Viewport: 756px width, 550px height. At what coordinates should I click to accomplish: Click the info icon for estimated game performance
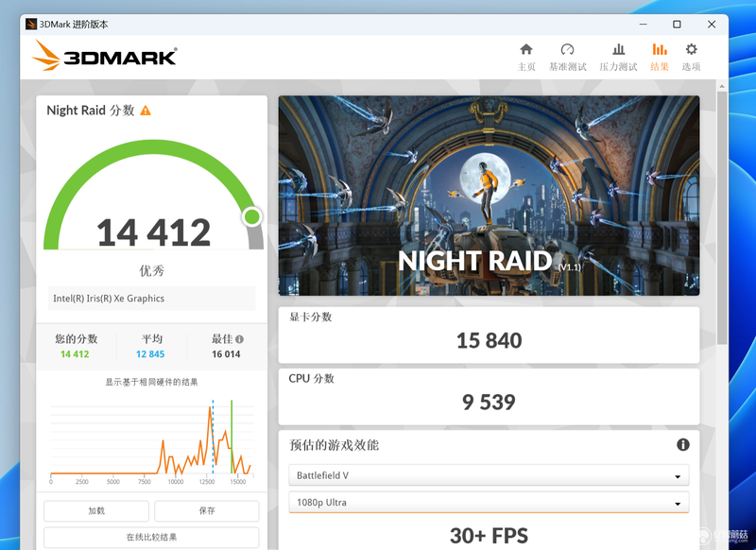tap(682, 444)
